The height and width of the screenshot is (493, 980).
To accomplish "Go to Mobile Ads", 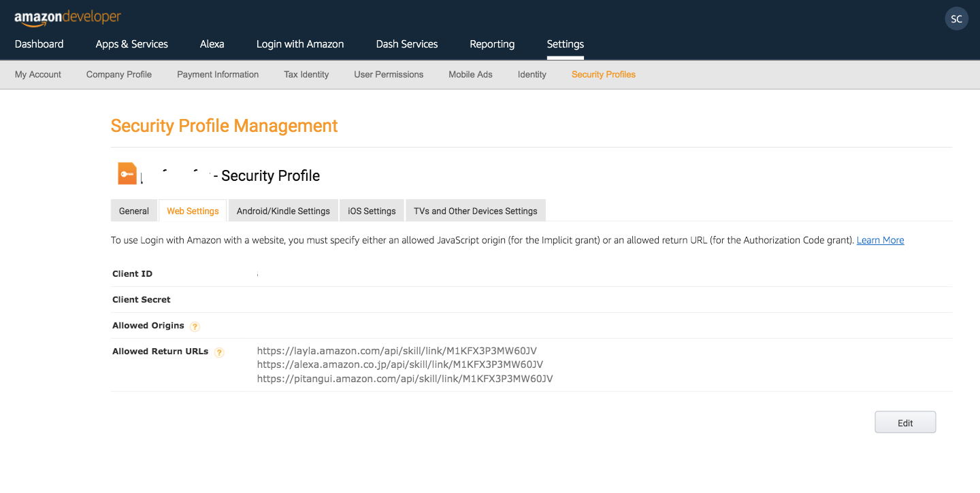I will coord(470,75).
